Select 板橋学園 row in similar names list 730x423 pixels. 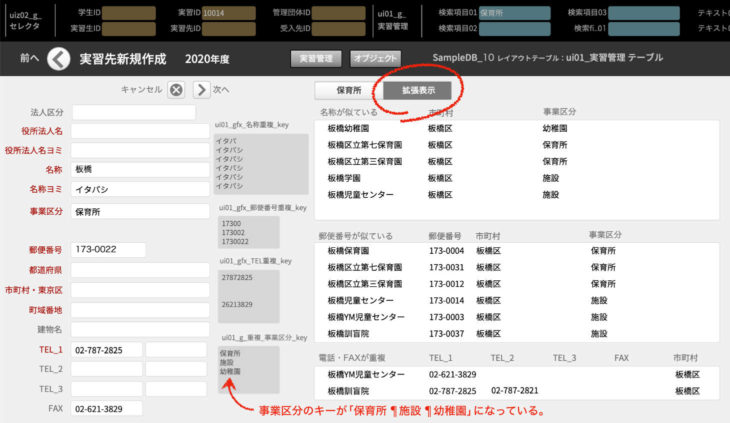tap(350, 178)
